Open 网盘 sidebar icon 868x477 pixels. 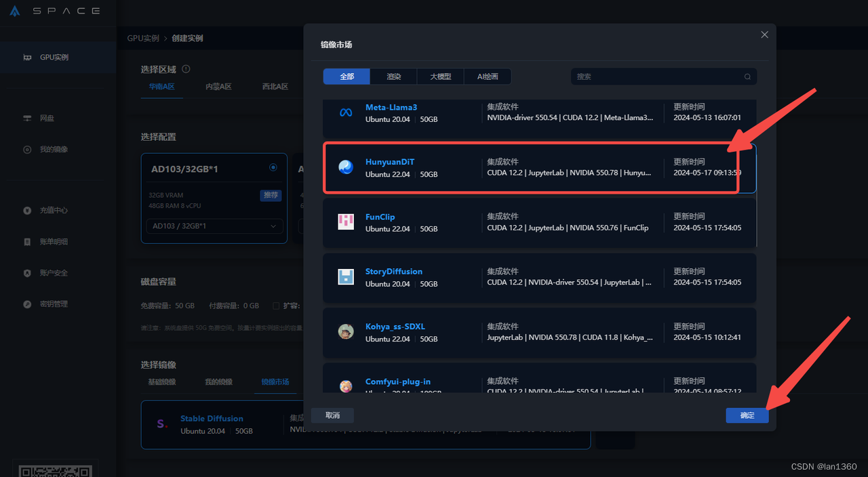coord(27,119)
